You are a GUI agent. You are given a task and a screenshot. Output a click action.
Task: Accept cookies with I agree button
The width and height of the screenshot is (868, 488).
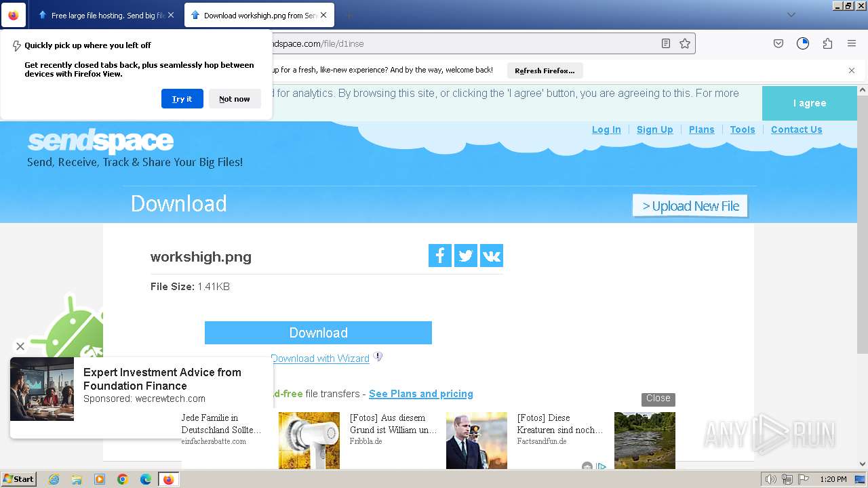(810, 103)
